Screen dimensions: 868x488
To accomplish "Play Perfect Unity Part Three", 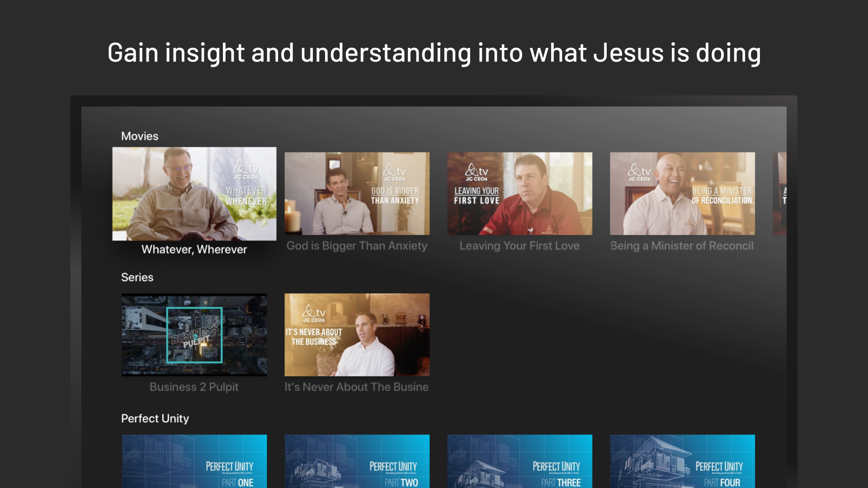I will click(x=519, y=461).
